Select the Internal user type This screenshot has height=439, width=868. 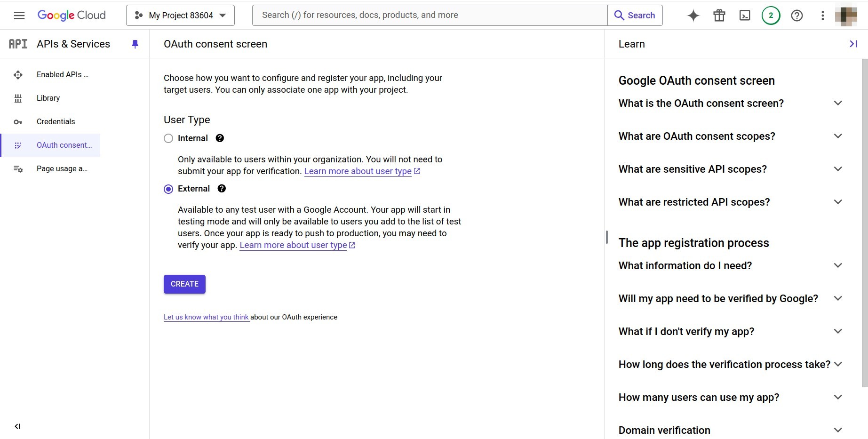pyautogui.click(x=168, y=138)
